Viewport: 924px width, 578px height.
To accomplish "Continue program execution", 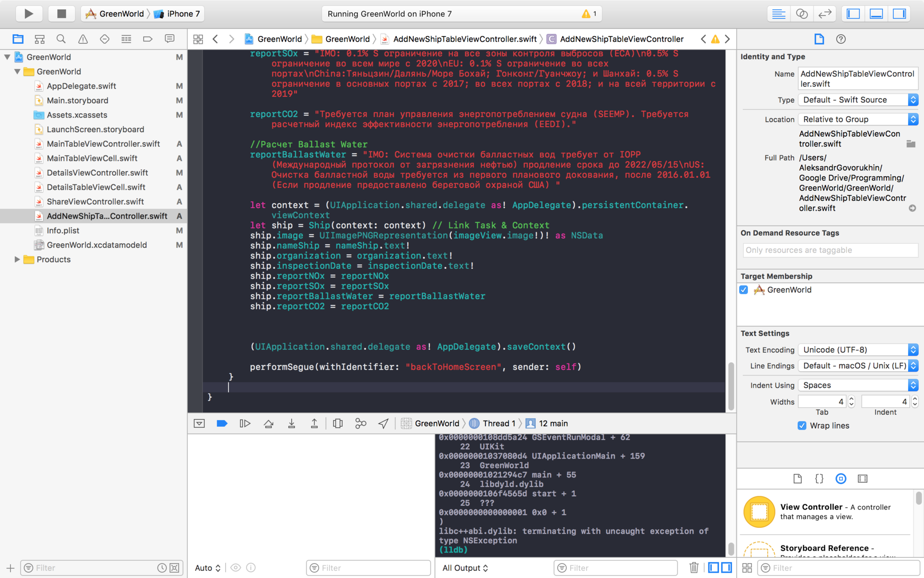I will click(x=245, y=423).
